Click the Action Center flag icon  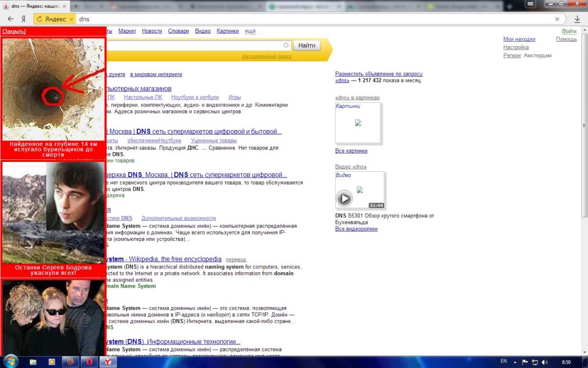point(525,362)
